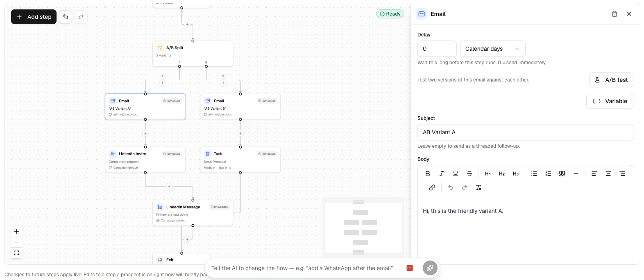This screenshot has height=280, width=644.
Task: Align text left
Action: [x=594, y=174]
